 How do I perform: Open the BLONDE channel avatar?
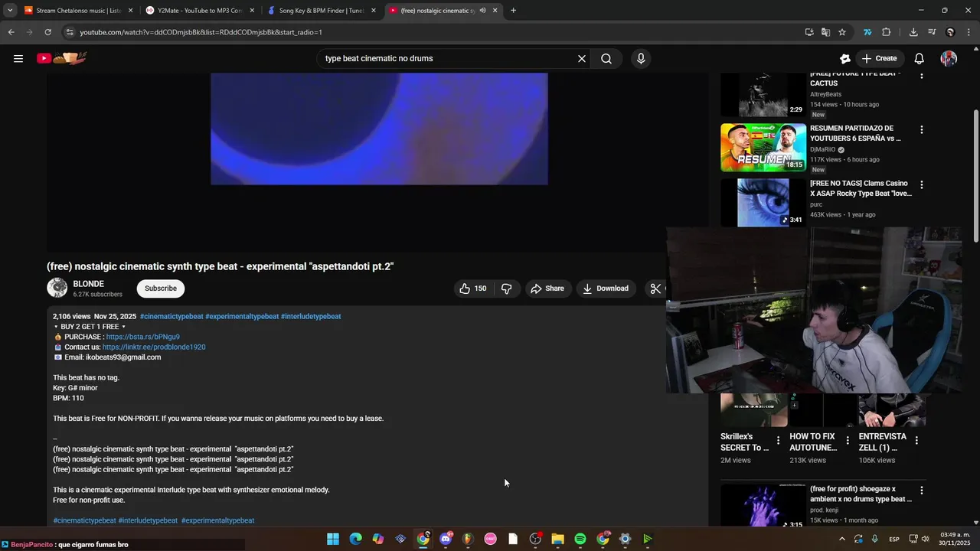point(57,288)
